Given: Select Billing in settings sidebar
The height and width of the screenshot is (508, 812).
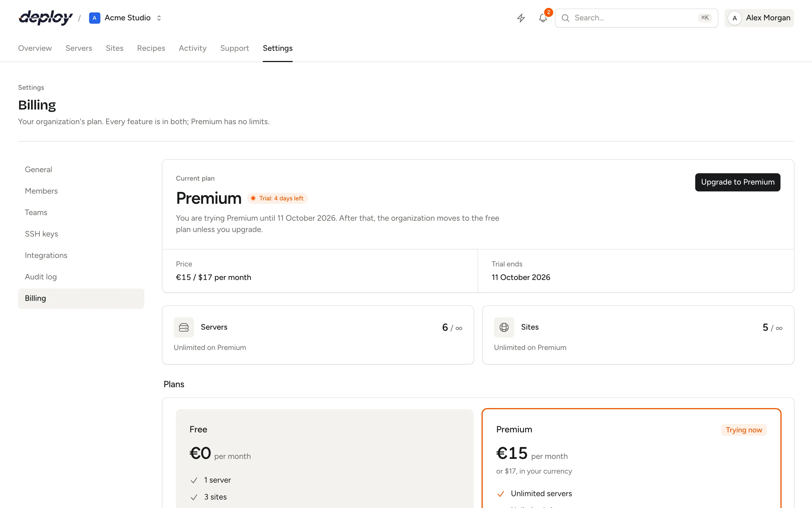Looking at the screenshot, I should [x=81, y=298].
